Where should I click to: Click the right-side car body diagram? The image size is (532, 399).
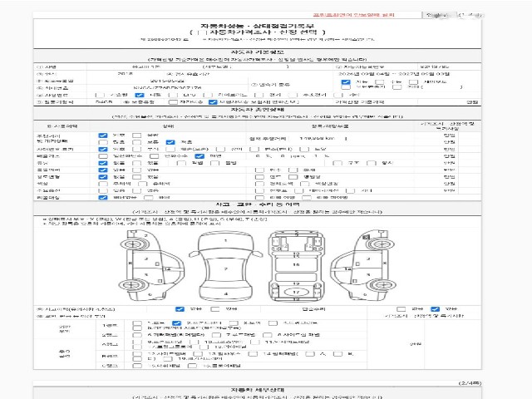[x=363, y=266]
